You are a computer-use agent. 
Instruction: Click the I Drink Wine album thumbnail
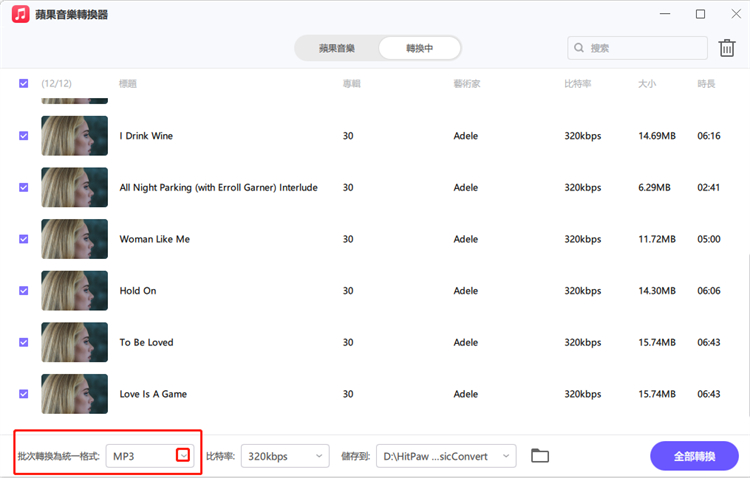pyautogui.click(x=75, y=135)
